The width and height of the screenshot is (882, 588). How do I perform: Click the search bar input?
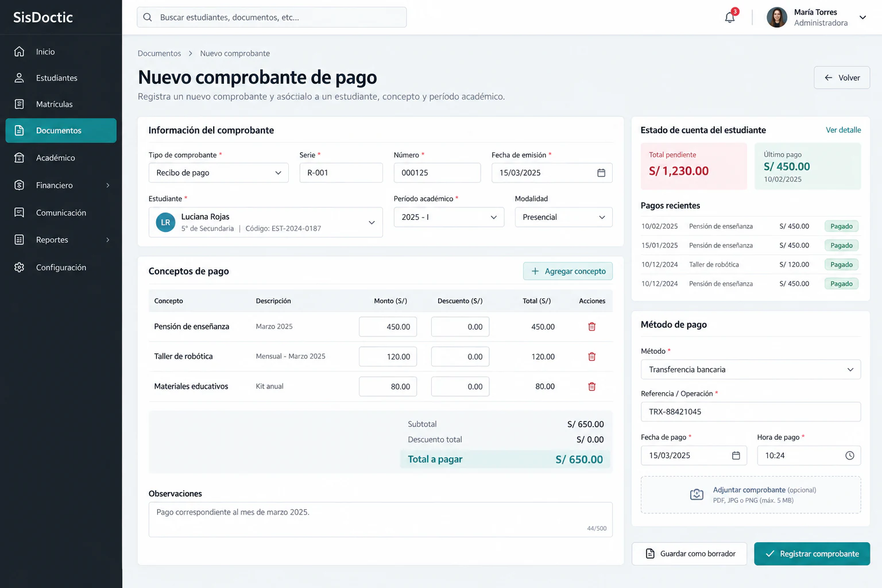(272, 17)
